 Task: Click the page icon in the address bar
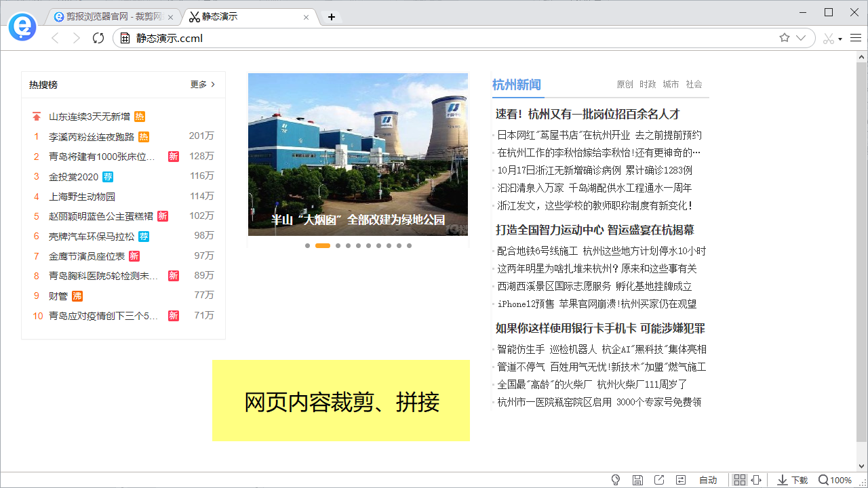coord(125,39)
